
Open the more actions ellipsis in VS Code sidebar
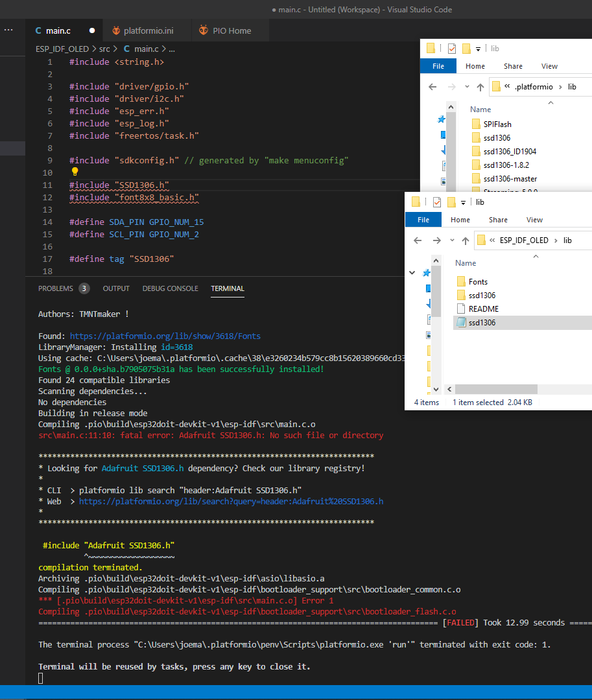pos(8,30)
